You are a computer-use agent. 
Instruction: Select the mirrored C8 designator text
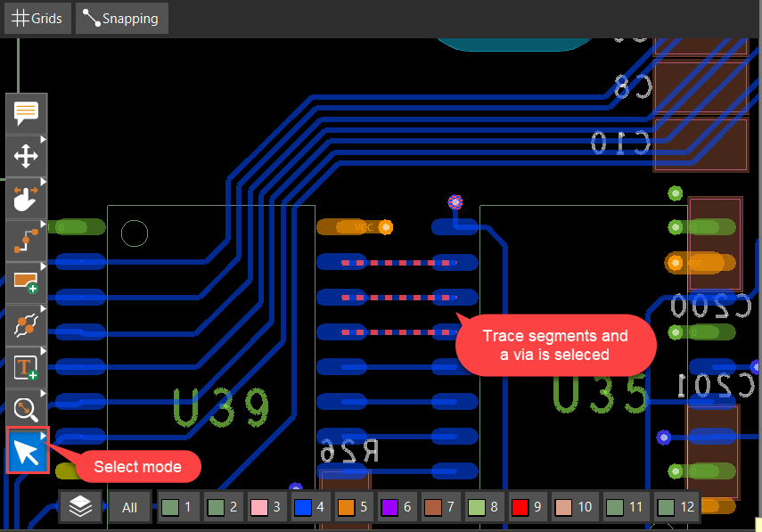tap(633, 87)
